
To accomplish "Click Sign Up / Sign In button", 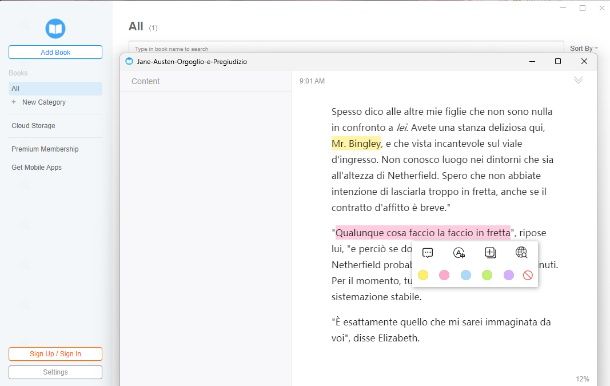I will pyautogui.click(x=55, y=354).
